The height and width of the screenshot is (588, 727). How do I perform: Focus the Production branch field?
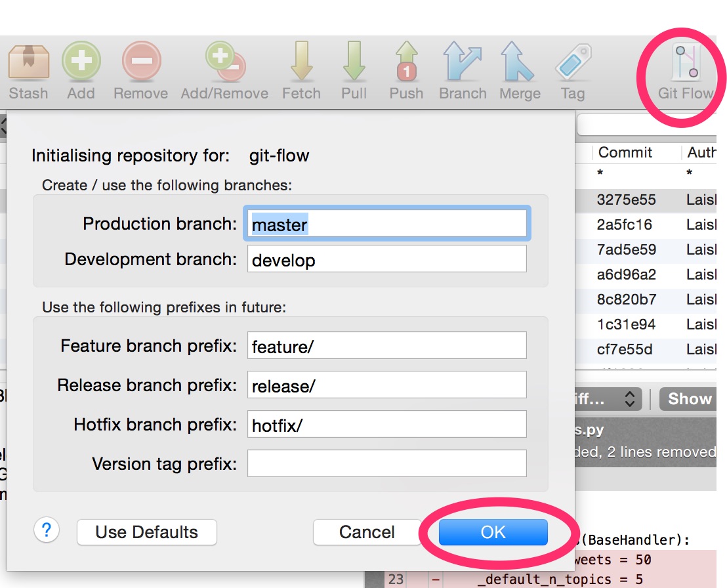click(387, 224)
